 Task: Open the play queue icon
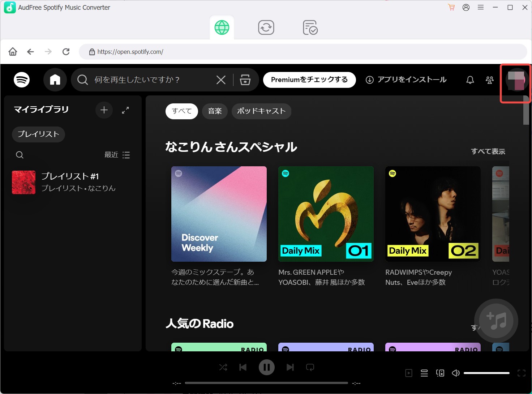coord(424,373)
